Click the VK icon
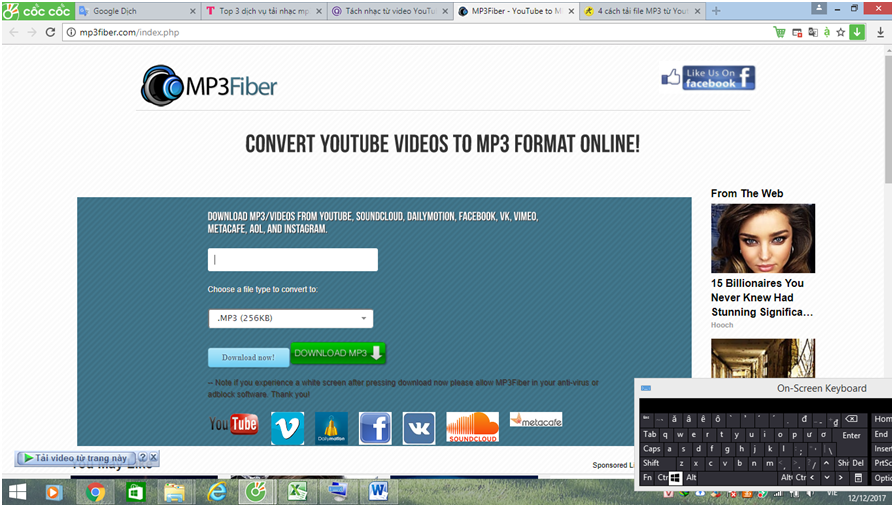892x505 pixels. (x=419, y=428)
